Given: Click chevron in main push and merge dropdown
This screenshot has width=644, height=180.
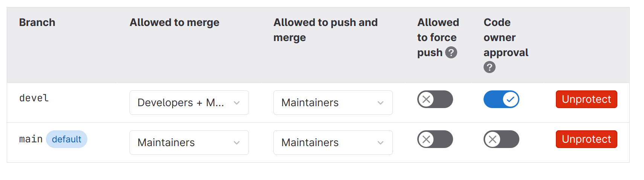Looking at the screenshot, I should pyautogui.click(x=380, y=143).
